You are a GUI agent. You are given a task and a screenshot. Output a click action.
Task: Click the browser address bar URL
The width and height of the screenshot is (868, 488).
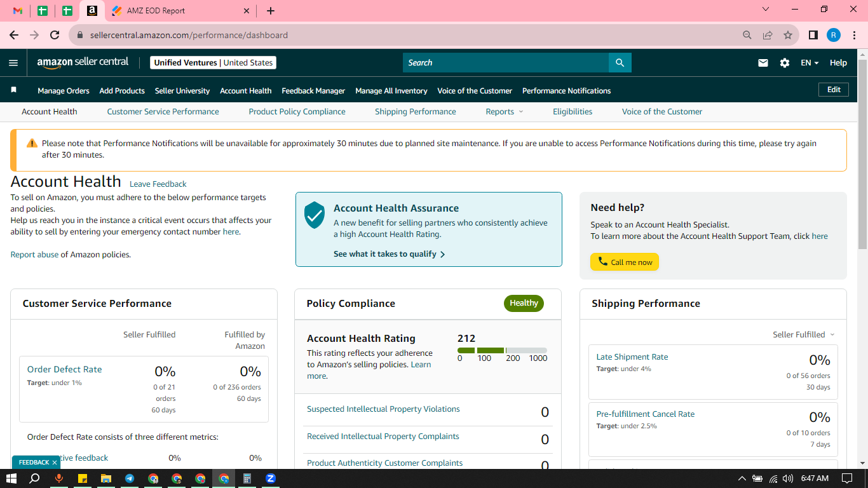click(x=189, y=35)
